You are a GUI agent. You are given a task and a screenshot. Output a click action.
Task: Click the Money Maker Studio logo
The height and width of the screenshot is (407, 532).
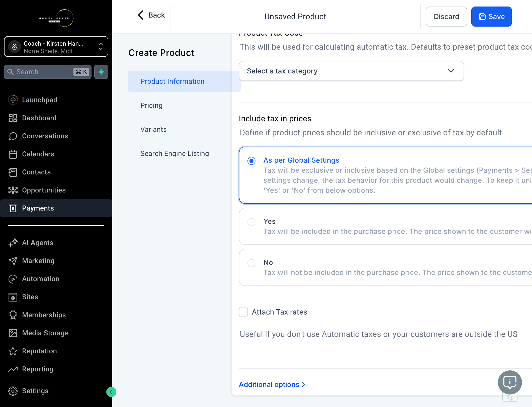click(x=56, y=18)
